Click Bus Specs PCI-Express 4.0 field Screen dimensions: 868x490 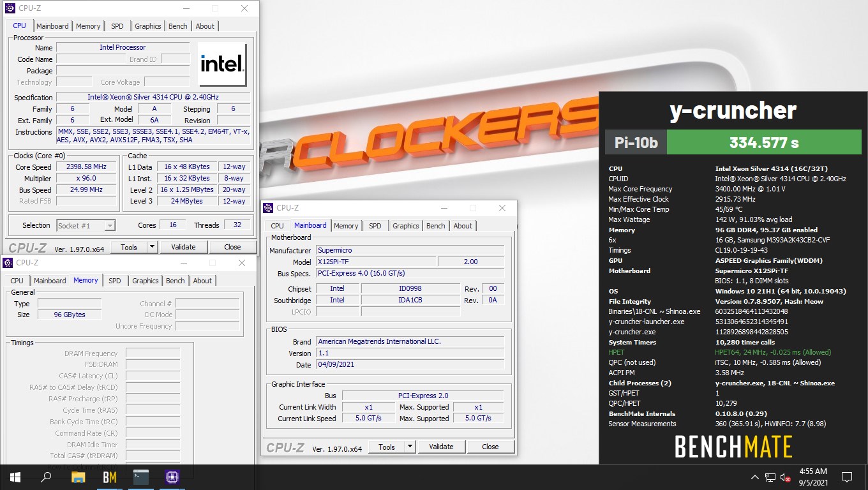(410, 273)
